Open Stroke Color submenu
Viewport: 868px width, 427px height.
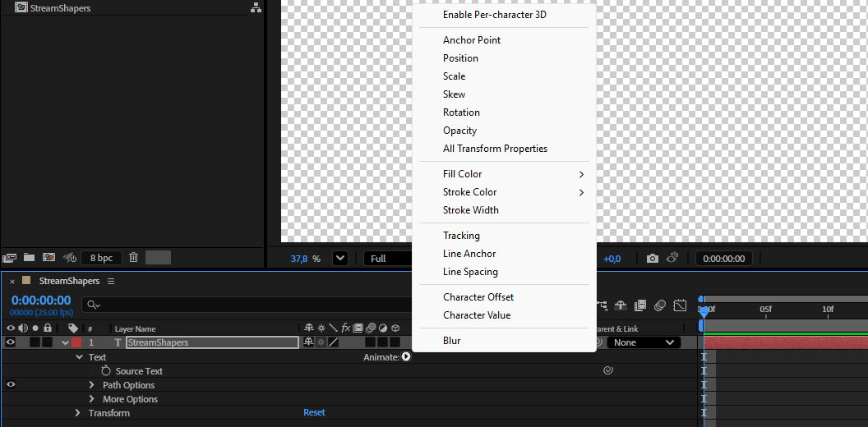click(x=505, y=192)
